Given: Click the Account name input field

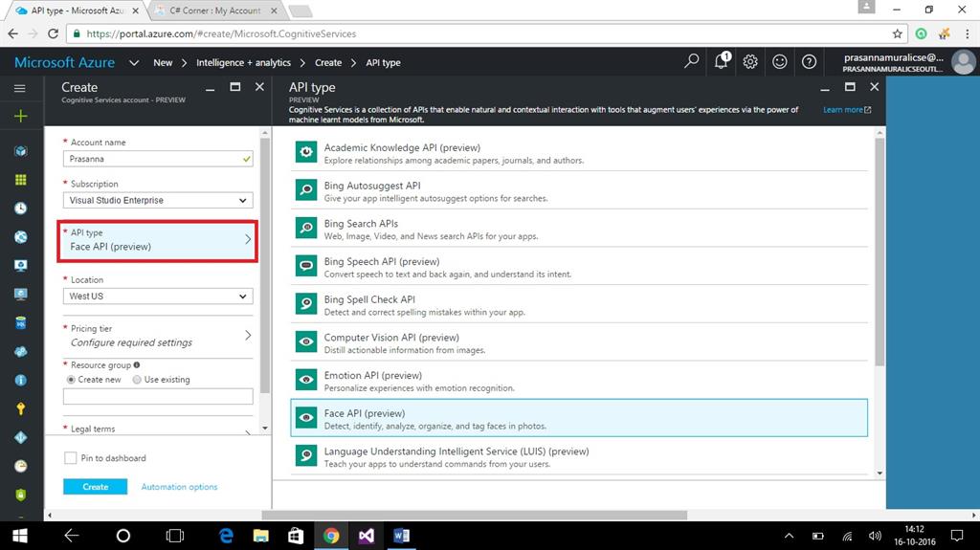Looking at the screenshot, I should click(158, 159).
